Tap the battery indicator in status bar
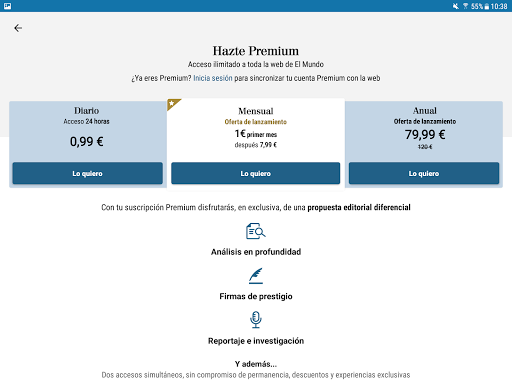Viewport: 512px width, 384px height. pyautogui.click(x=487, y=6)
